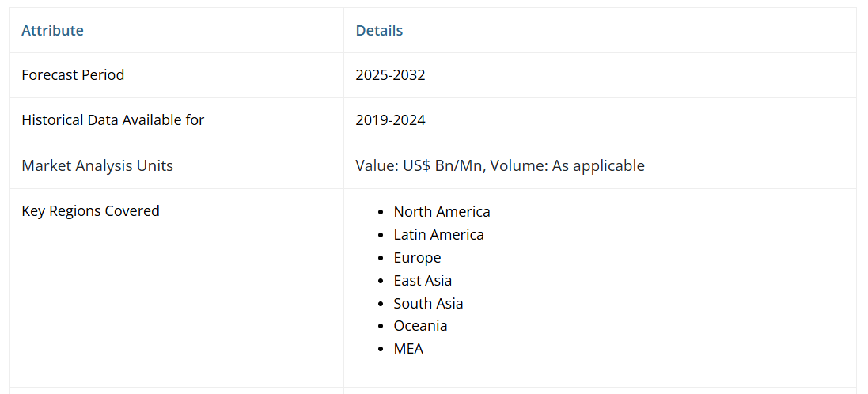
Task: Select Historical Data Available for label
Action: [x=112, y=120]
